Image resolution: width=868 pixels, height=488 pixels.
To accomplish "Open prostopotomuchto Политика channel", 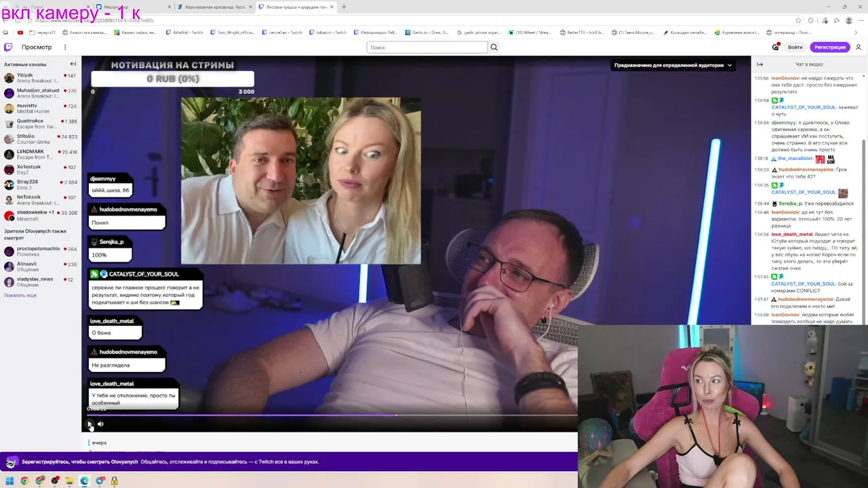I will 39,251.
